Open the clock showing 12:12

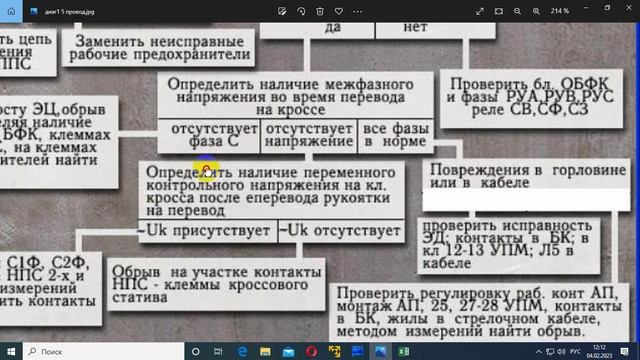(x=599, y=351)
